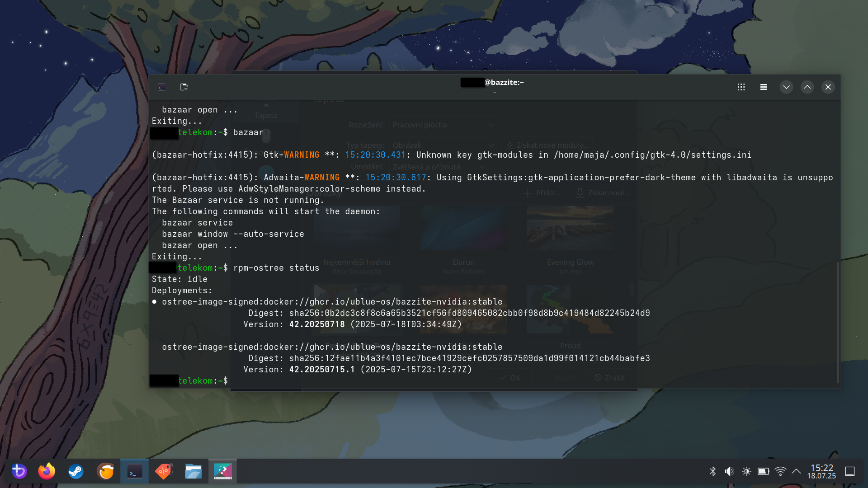The width and height of the screenshot is (868, 488).
Task: Launch Steam from the taskbar
Action: click(76, 471)
